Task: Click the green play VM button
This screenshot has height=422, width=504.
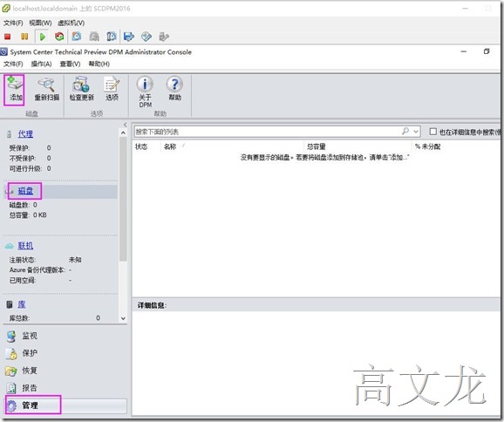Action: click(x=42, y=37)
